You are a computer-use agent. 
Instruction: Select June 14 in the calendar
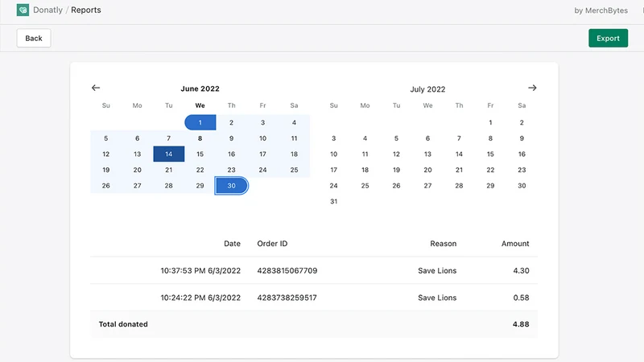pos(169,154)
